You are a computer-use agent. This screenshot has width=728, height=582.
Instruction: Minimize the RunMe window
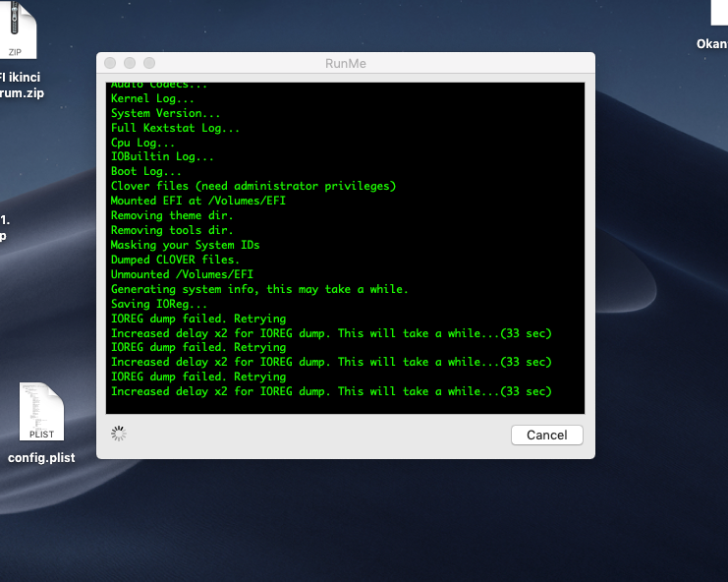[131, 64]
